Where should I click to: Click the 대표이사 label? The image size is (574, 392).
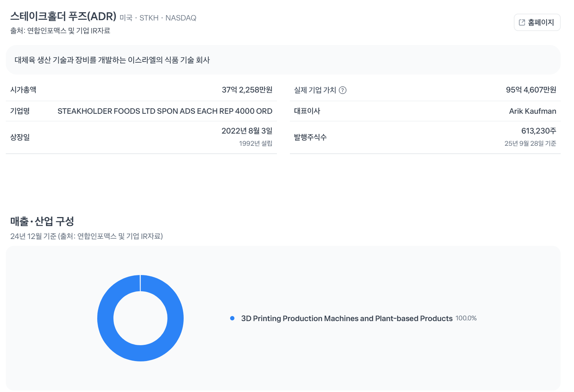(307, 111)
